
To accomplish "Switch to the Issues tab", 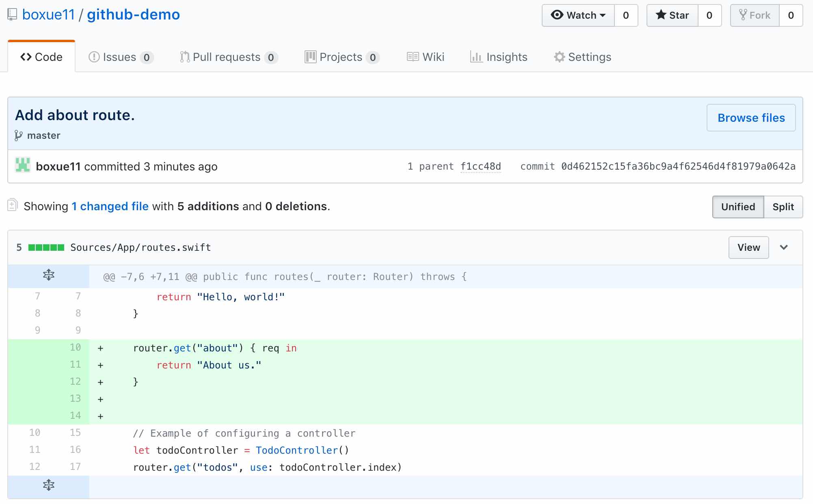I will 121,57.
